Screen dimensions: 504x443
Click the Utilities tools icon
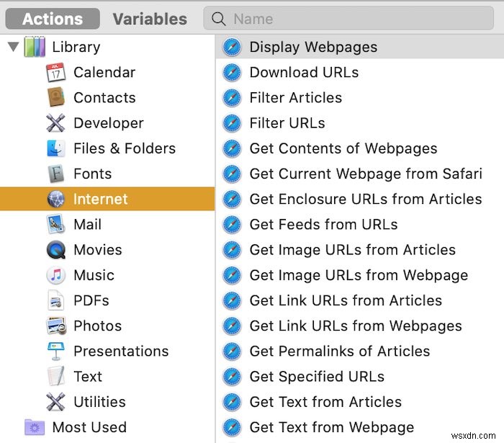tap(56, 401)
